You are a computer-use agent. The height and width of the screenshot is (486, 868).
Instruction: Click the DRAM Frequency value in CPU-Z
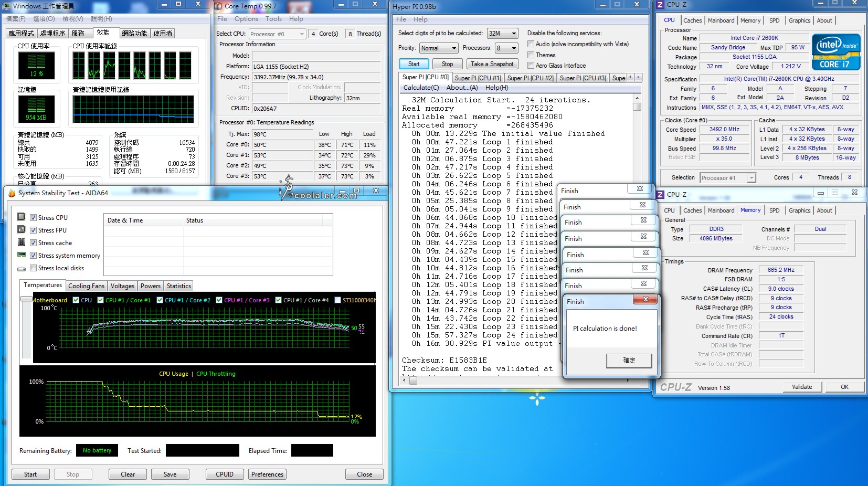[781, 270]
